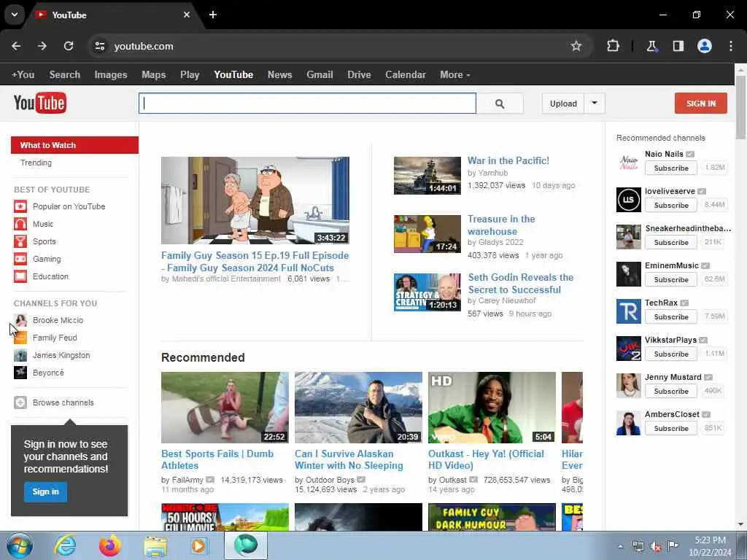
Task: Click the Upload button
Action: [563, 104]
